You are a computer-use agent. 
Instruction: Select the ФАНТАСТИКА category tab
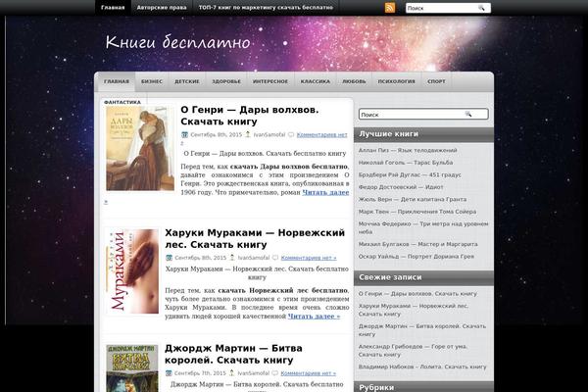coord(122,102)
